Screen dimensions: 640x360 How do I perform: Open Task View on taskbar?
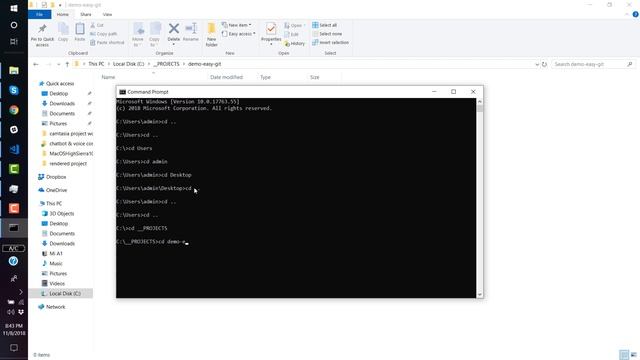click(13, 41)
